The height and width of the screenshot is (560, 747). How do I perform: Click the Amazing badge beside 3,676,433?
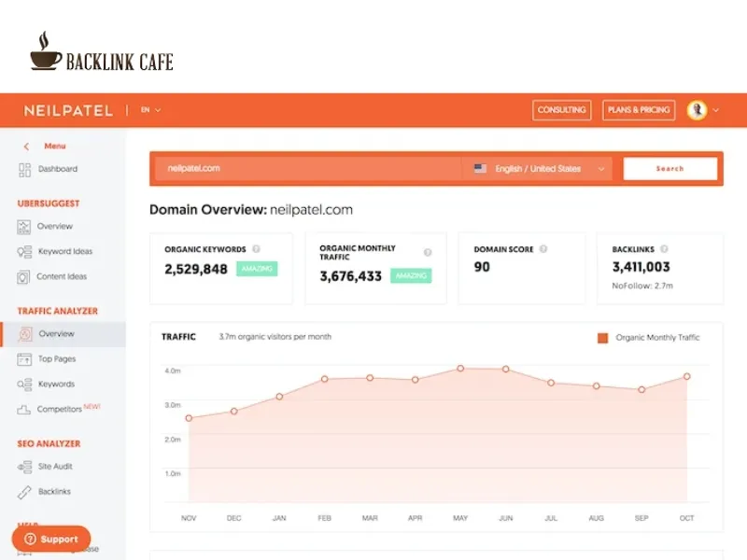click(411, 275)
